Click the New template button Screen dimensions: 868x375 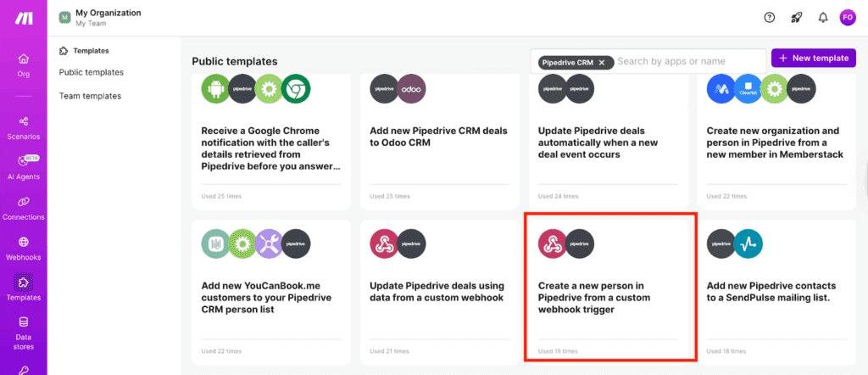[814, 59]
